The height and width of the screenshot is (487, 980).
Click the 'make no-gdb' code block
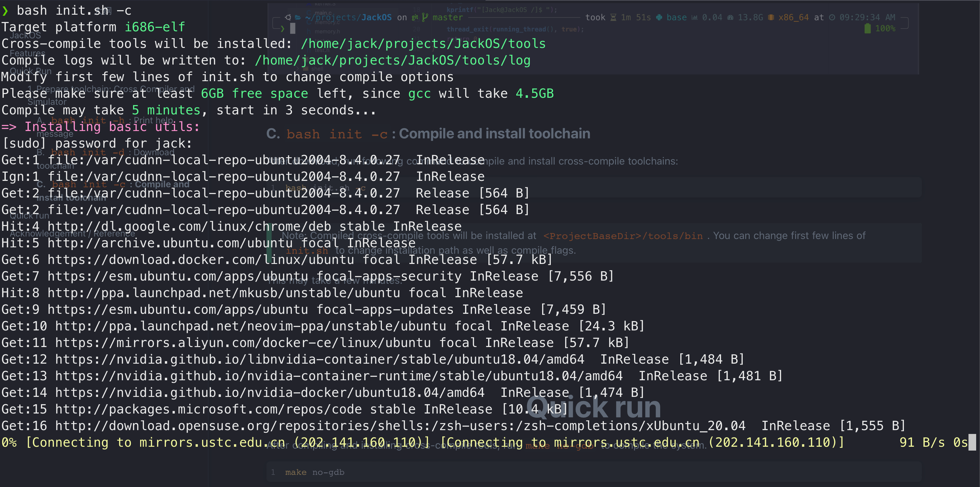(315, 472)
